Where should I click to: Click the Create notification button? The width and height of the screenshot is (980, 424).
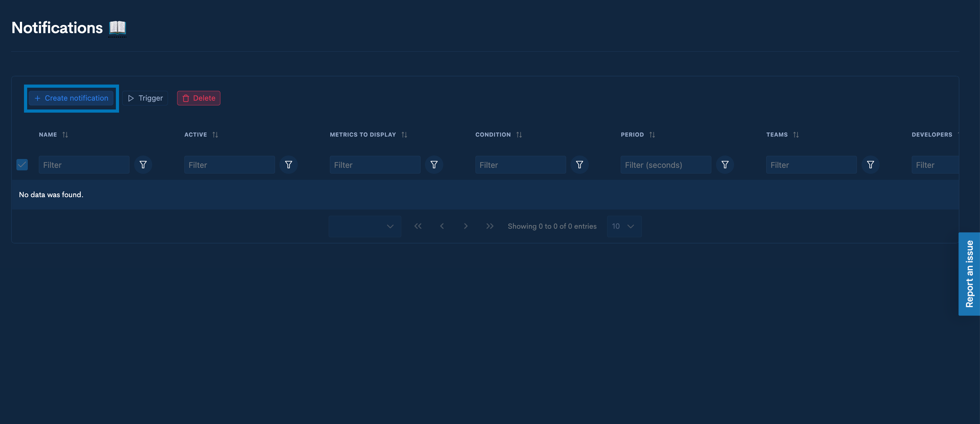(71, 98)
